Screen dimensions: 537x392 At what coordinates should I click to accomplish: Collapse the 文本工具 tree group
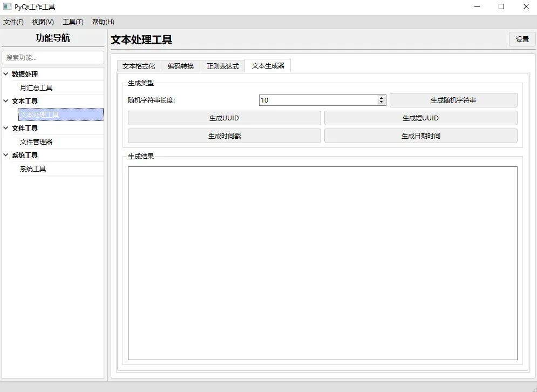pyautogui.click(x=6, y=101)
